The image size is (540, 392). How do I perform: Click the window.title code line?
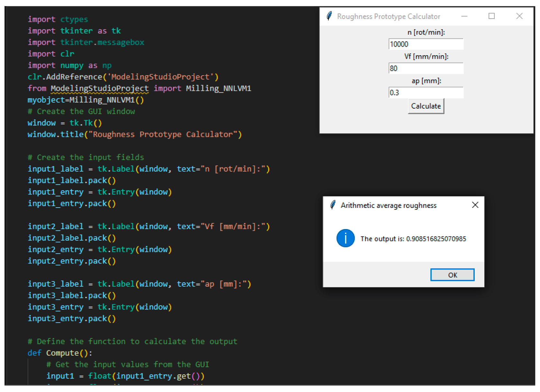click(x=134, y=134)
